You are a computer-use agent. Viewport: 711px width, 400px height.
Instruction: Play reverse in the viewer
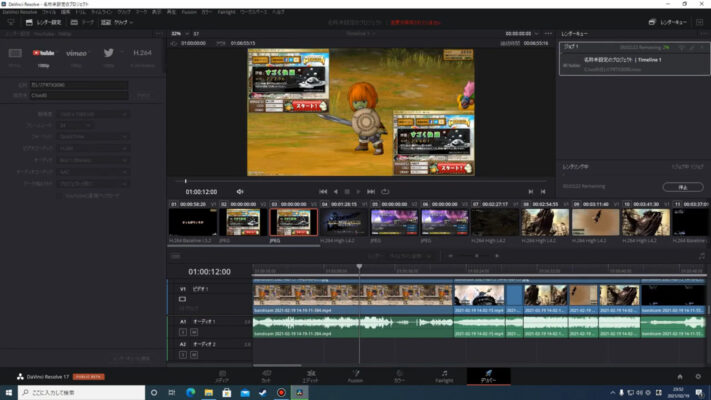coord(336,192)
